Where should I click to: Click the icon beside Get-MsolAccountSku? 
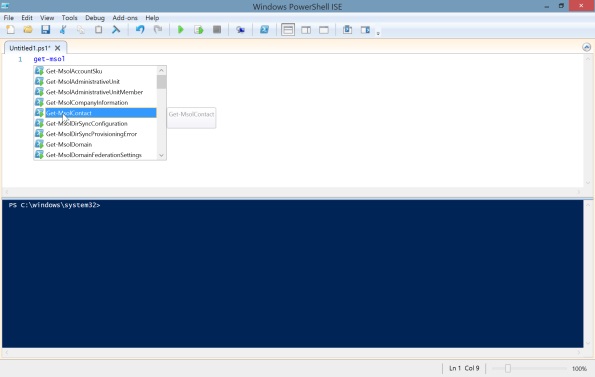(x=39, y=71)
